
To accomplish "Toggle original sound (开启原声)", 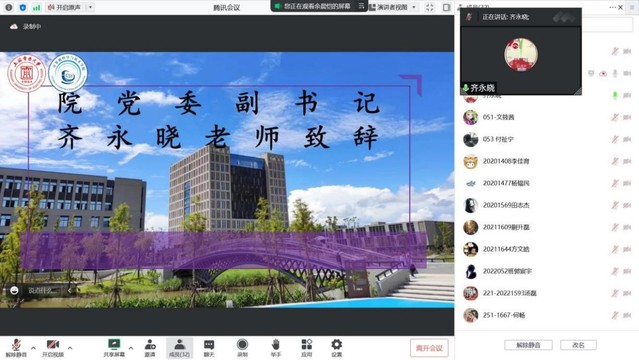I will pos(64,7).
